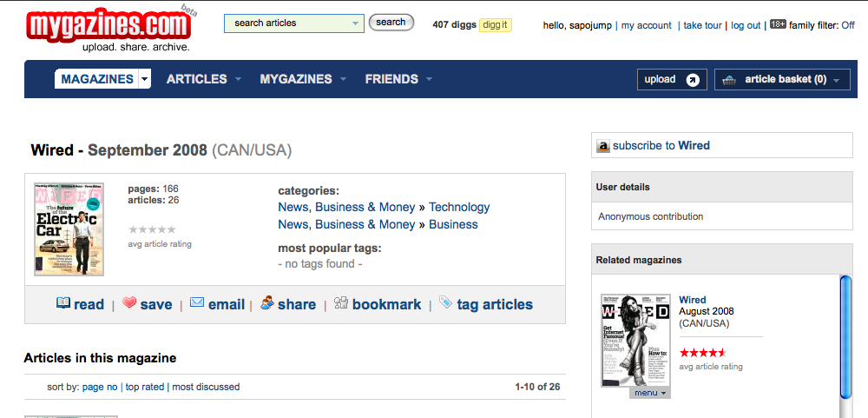Click the take tour link

(702, 25)
